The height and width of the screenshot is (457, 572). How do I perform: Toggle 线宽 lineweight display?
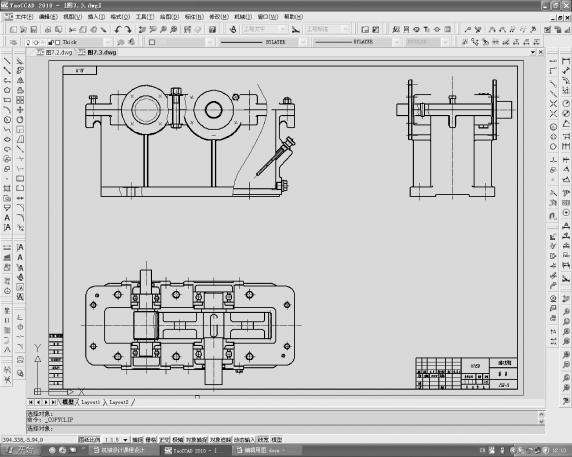pyautogui.click(x=263, y=440)
